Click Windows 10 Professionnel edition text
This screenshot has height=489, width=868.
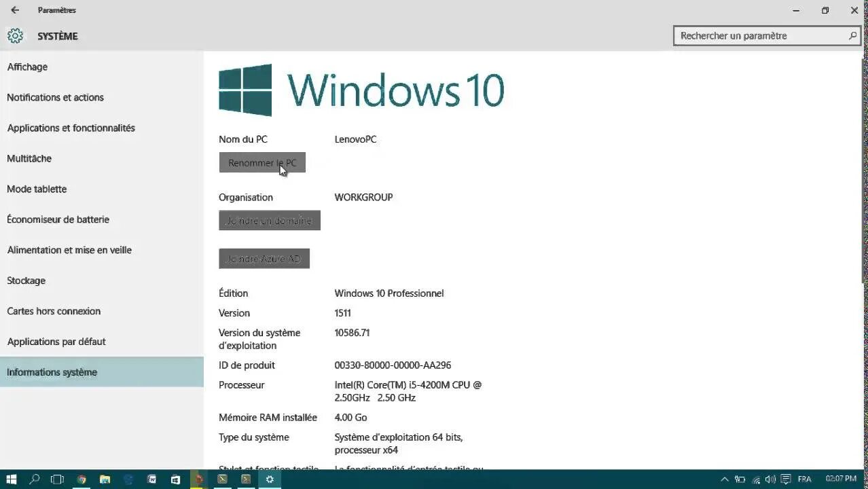[x=389, y=293]
